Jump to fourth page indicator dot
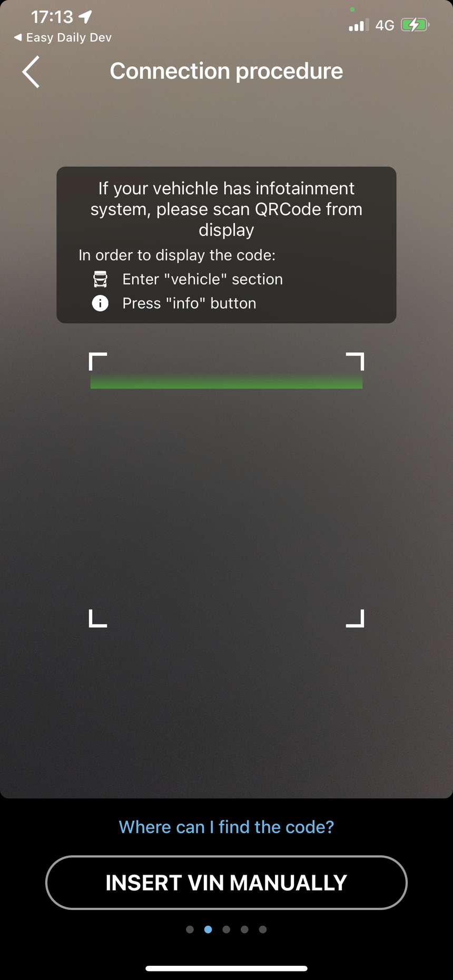This screenshot has height=980, width=453. click(x=244, y=929)
